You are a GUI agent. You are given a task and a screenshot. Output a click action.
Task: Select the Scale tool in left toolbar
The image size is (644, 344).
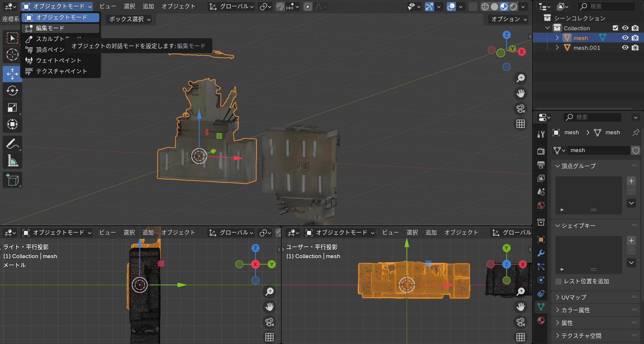(12, 108)
